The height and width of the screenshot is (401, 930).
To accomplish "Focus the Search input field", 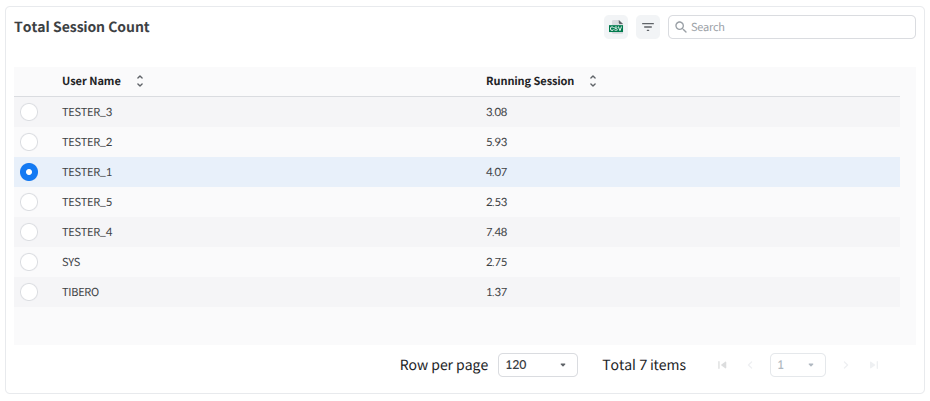I will tap(800, 27).
